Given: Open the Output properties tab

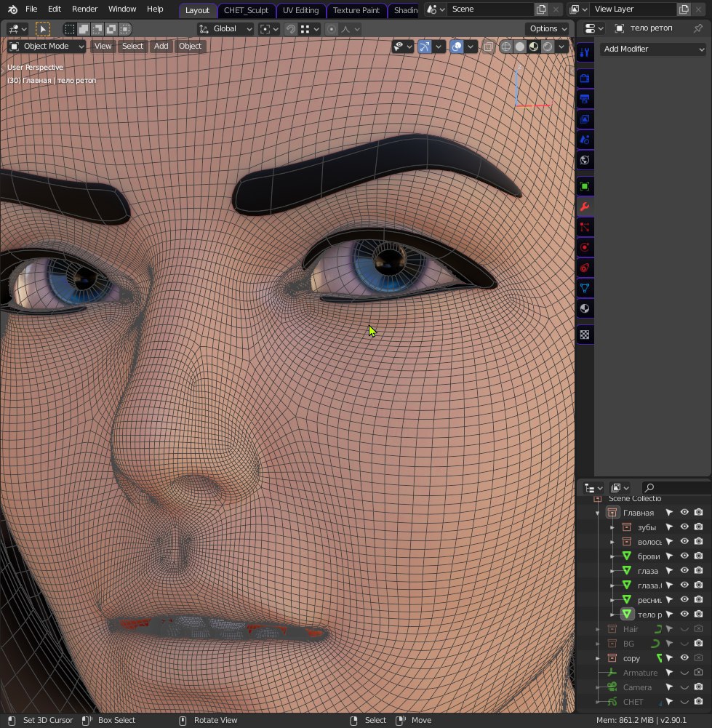Looking at the screenshot, I should tap(585, 99).
